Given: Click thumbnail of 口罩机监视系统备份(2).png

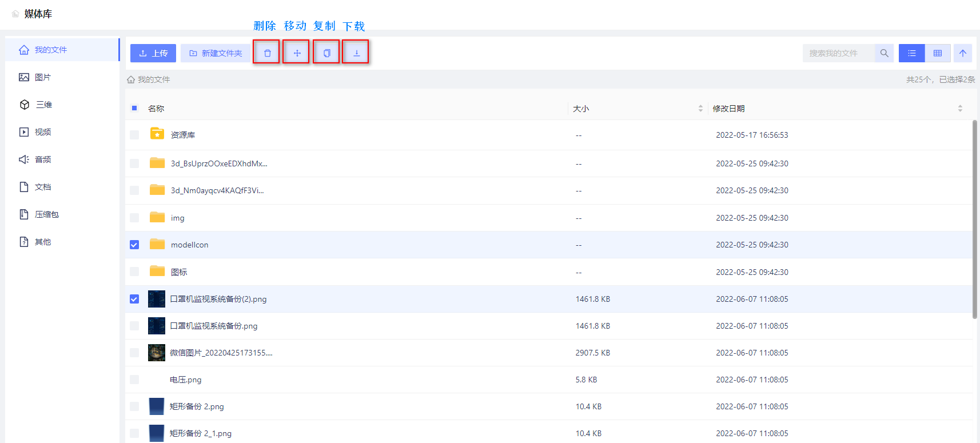Looking at the screenshot, I should click(157, 299).
